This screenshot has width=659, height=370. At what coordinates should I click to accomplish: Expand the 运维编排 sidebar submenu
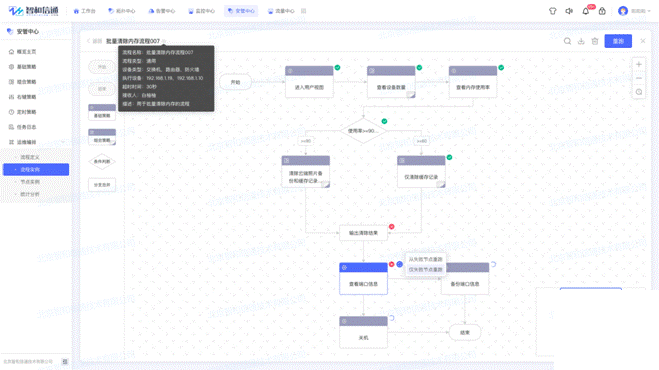(x=36, y=142)
